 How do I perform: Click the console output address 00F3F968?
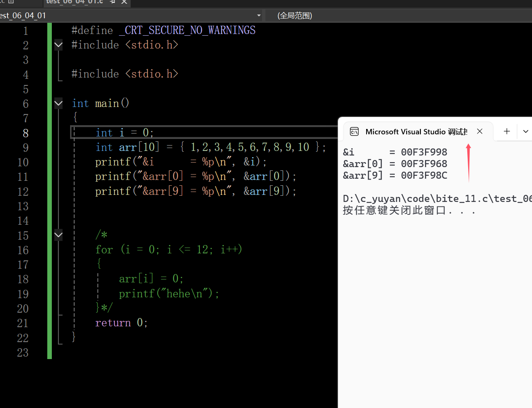424,164
